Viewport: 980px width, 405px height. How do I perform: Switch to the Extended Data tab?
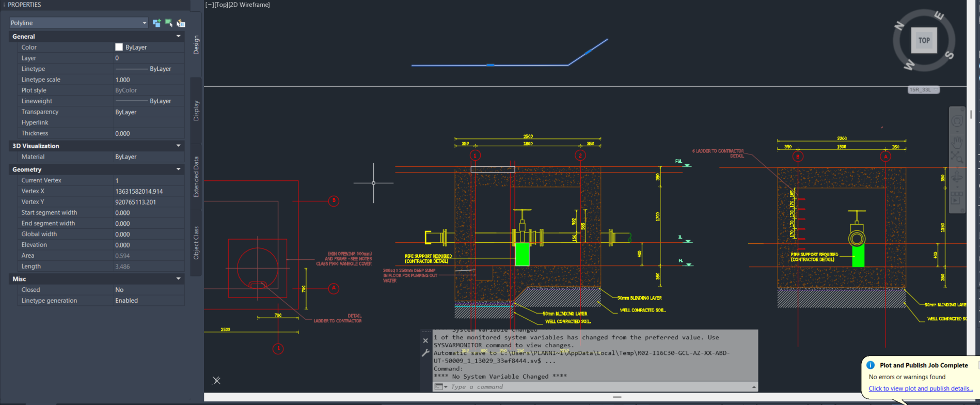click(196, 177)
